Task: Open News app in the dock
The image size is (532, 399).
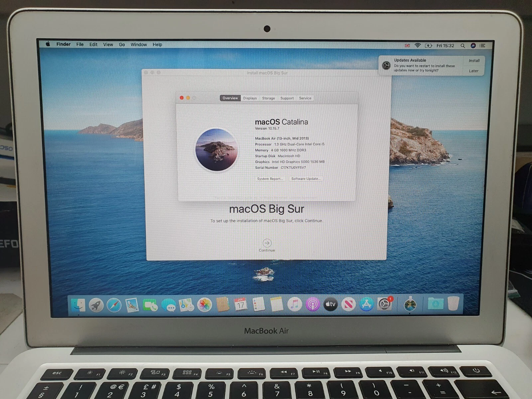Action: coord(348,304)
